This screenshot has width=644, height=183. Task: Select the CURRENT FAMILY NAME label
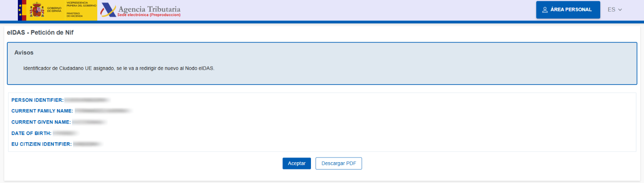(x=42, y=111)
